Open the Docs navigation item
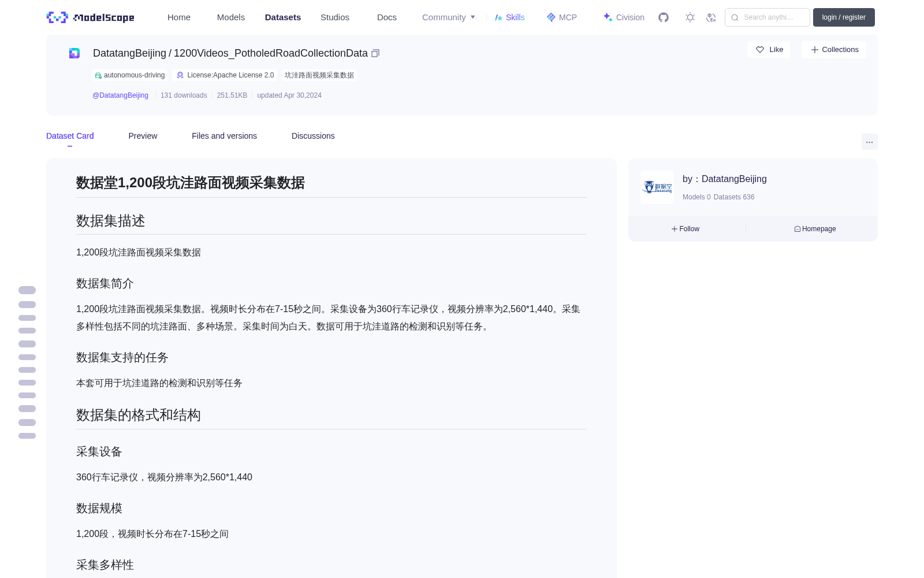 point(387,17)
